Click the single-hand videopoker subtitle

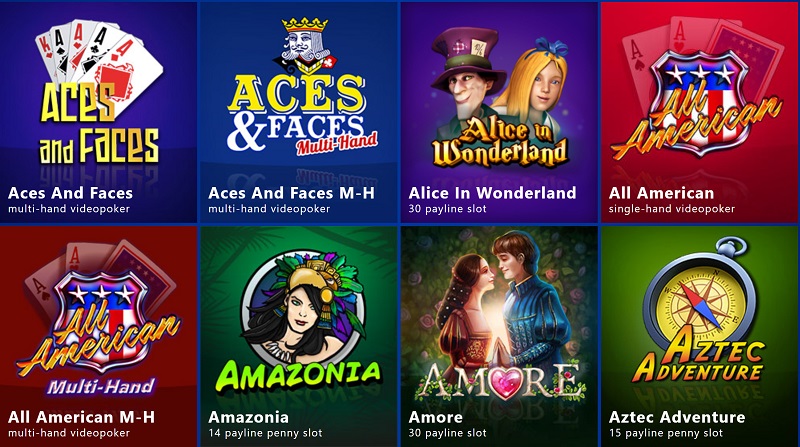pos(672,209)
